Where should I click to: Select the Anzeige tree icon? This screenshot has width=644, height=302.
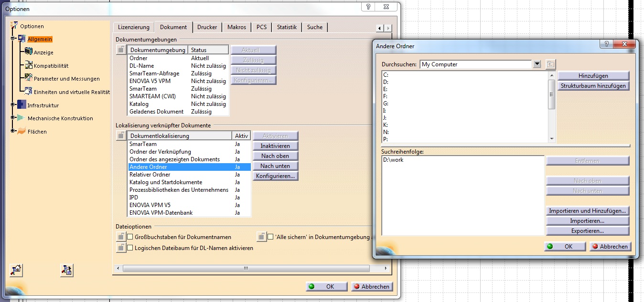pyautogui.click(x=29, y=52)
